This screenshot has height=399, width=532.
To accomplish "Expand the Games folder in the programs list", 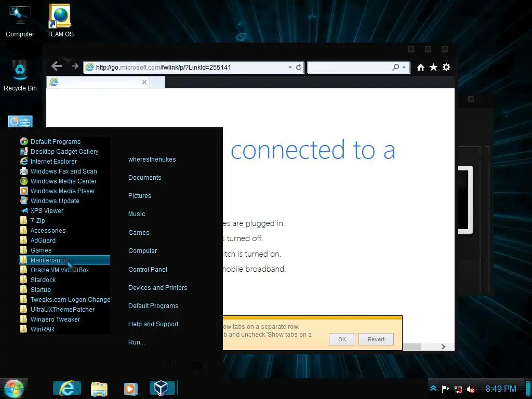I will tap(64, 250).
